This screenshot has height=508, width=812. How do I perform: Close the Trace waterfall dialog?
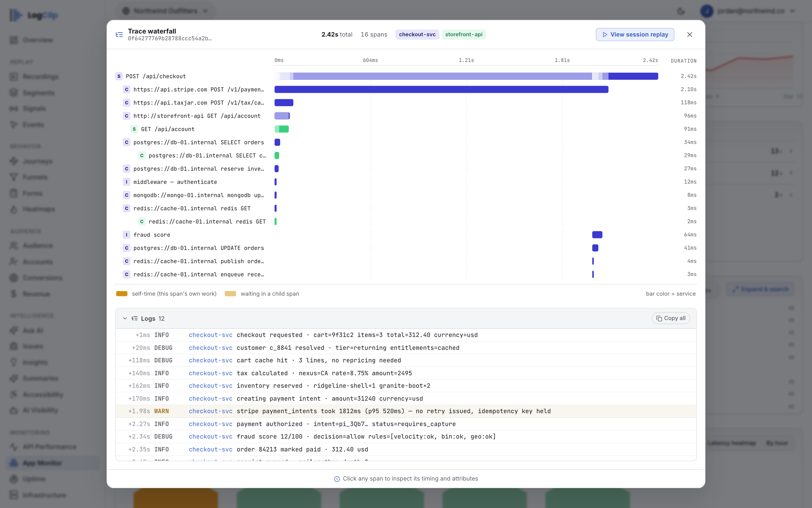tap(690, 35)
